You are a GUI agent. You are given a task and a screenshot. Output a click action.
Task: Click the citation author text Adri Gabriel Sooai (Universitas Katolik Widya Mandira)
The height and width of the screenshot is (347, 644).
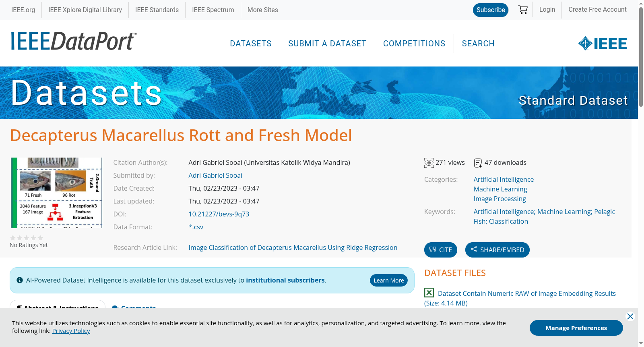click(x=269, y=162)
